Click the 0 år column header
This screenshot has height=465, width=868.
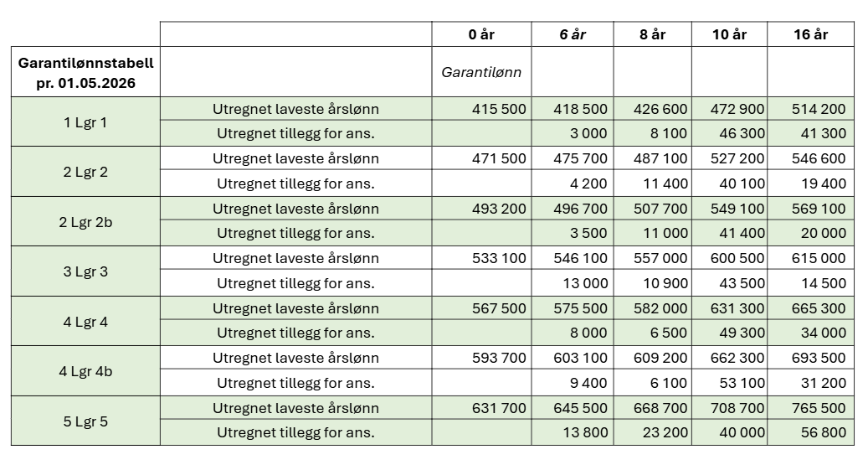481,34
